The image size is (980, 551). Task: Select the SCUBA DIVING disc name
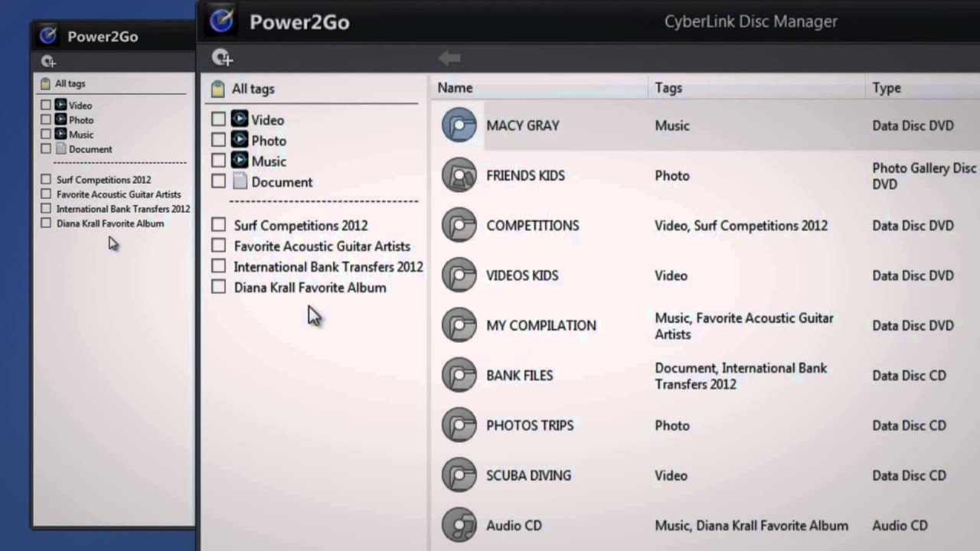(529, 475)
